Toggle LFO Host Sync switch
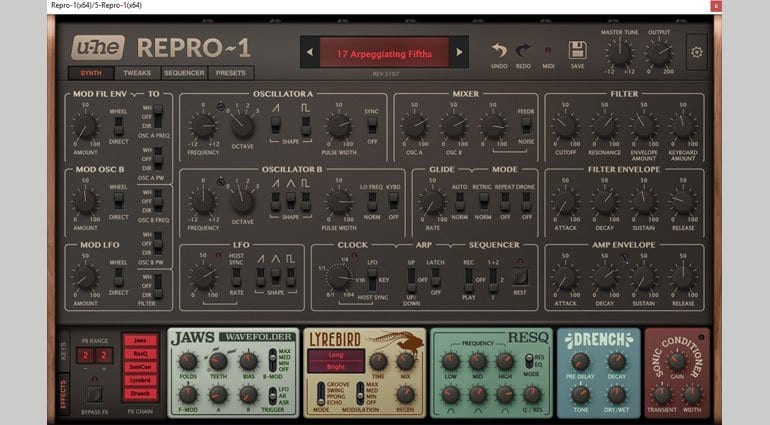The image size is (770, 425). pyautogui.click(x=236, y=277)
